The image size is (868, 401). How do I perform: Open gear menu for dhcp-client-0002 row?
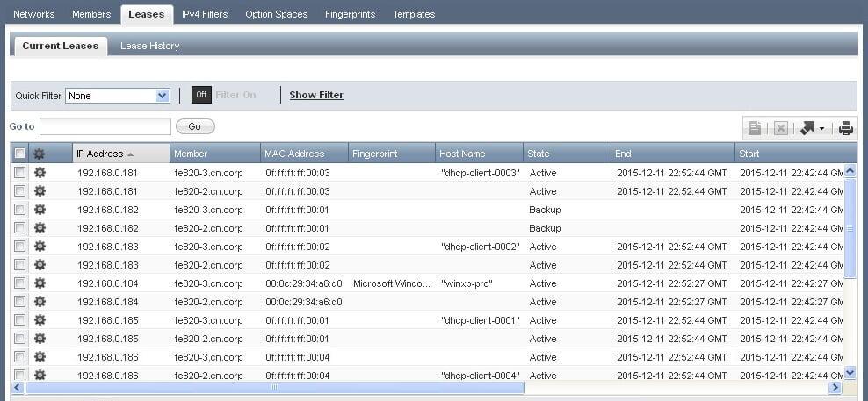click(40, 247)
